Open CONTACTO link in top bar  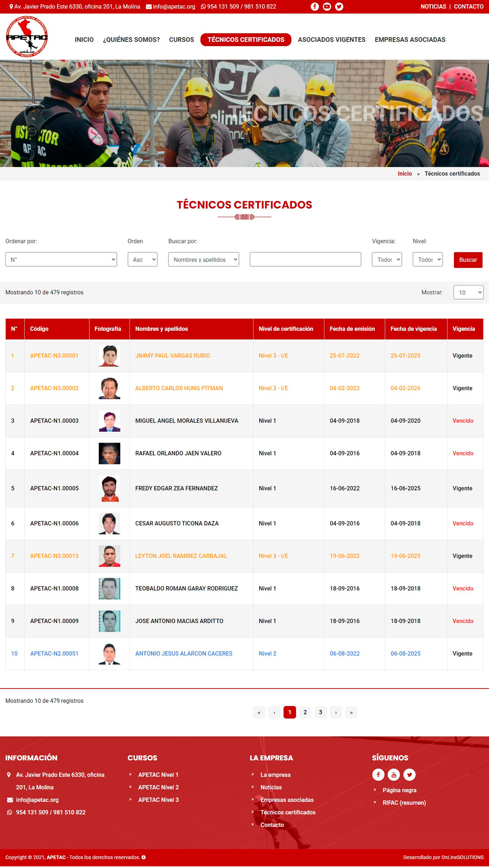point(469,7)
